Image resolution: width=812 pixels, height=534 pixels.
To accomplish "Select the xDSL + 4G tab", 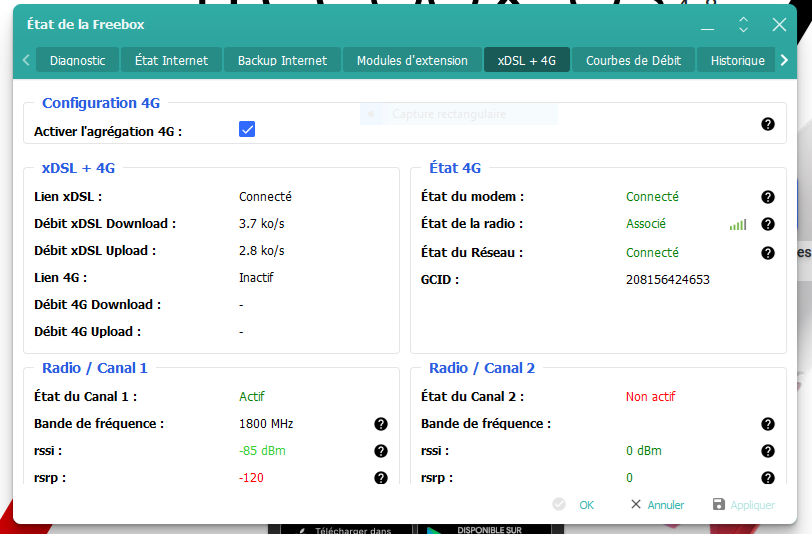I will point(527,61).
